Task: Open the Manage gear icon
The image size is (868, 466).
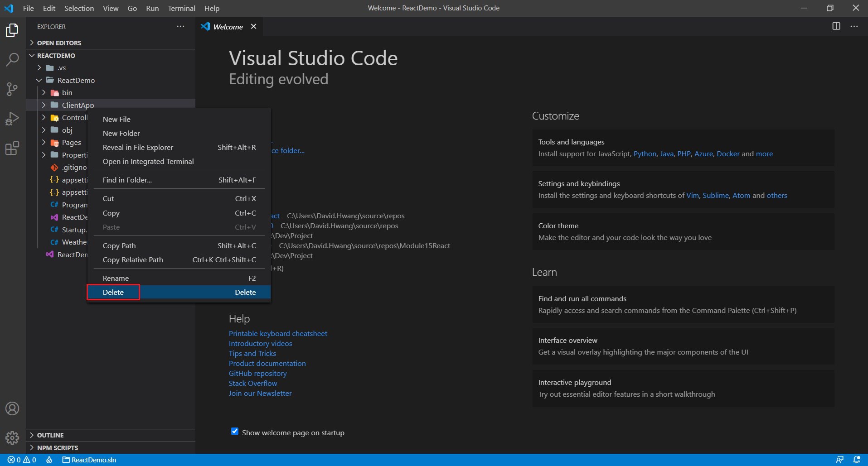Action: tap(12, 438)
